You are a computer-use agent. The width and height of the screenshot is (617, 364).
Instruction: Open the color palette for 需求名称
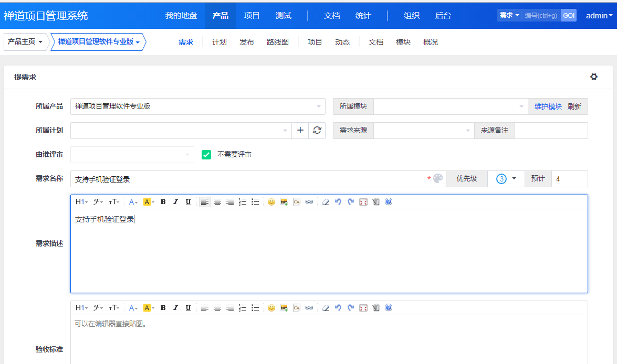[438, 179]
